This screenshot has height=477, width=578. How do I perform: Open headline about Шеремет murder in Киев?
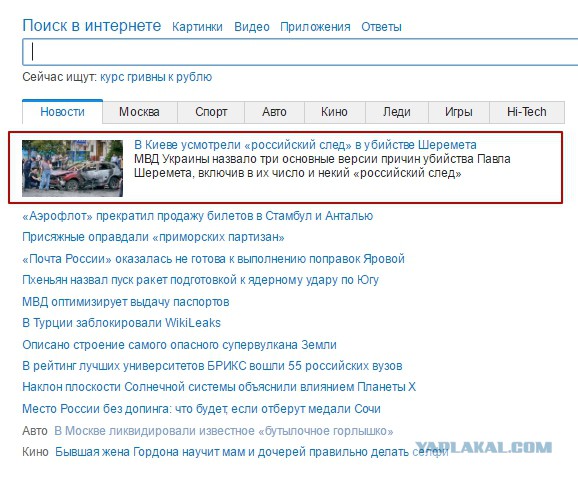tap(305, 145)
